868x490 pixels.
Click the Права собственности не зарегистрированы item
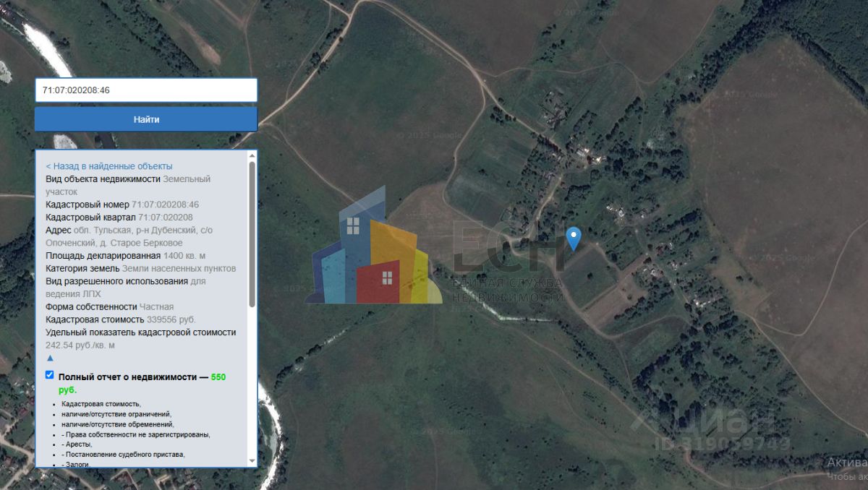[x=135, y=434]
